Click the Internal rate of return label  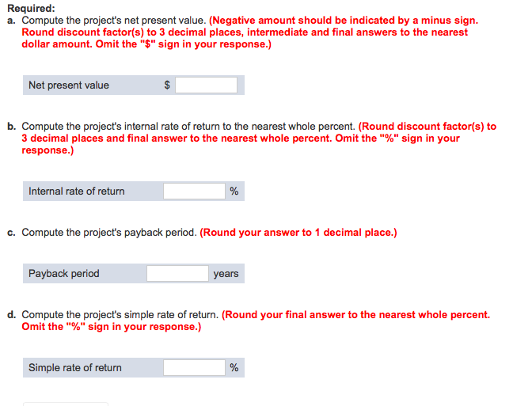[x=76, y=192]
